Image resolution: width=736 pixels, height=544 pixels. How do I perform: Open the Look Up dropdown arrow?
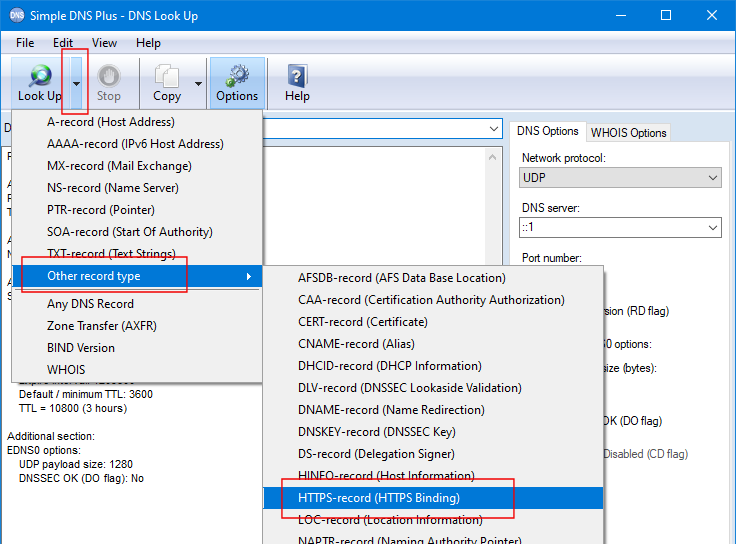(76, 84)
